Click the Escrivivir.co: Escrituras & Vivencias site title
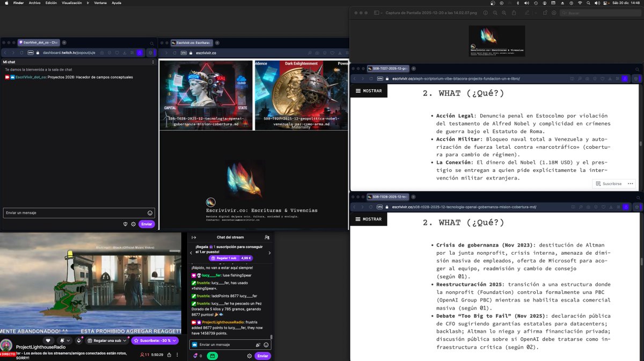The width and height of the screenshot is (644, 361). 262,210
